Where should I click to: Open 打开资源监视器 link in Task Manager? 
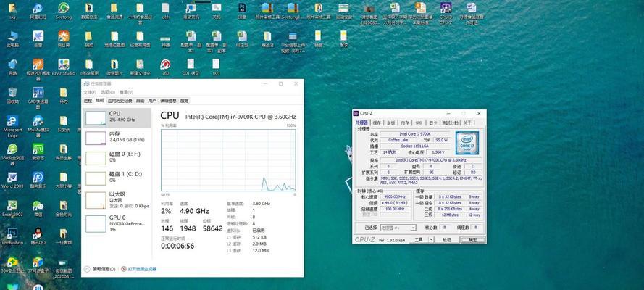click(x=139, y=269)
